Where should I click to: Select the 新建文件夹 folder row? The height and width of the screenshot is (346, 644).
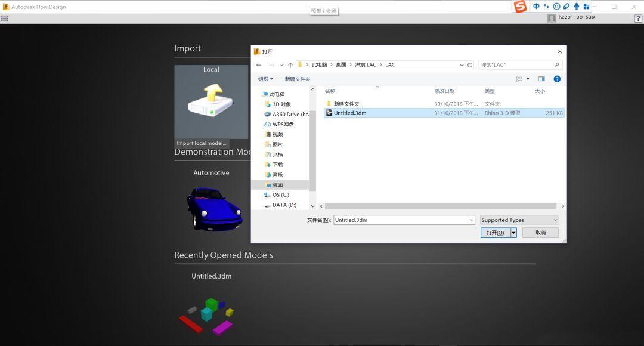coord(444,104)
